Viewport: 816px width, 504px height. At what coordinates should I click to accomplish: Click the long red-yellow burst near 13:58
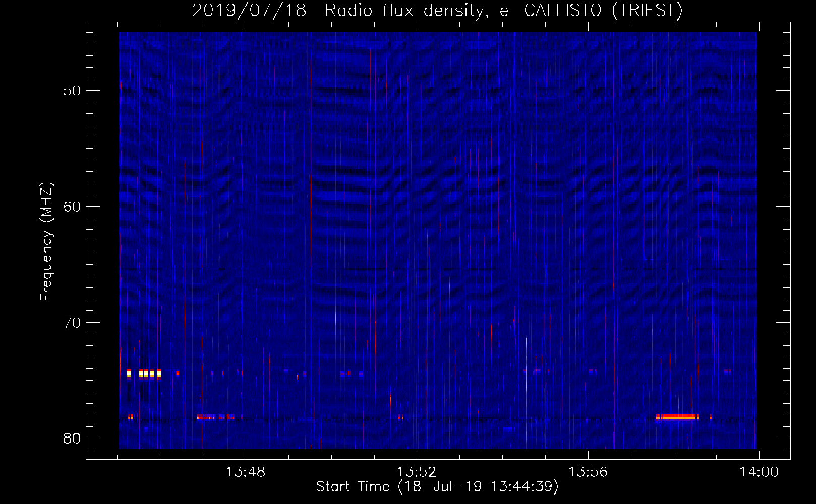tap(677, 417)
